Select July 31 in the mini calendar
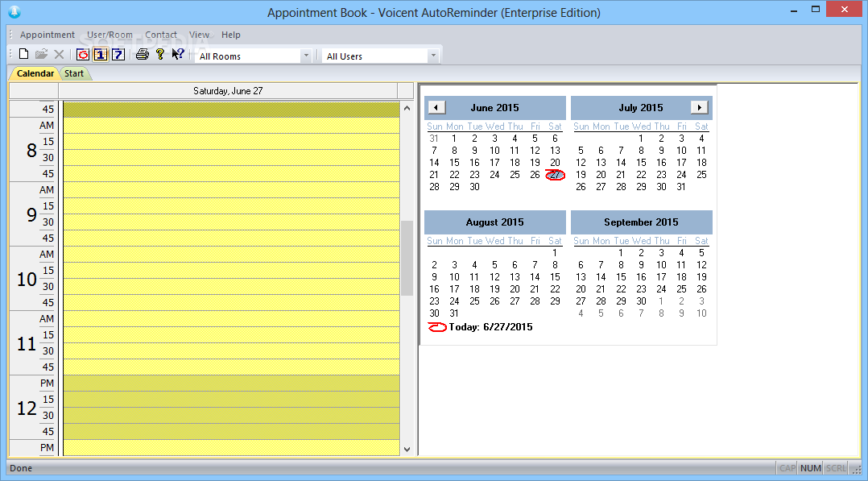 point(681,187)
